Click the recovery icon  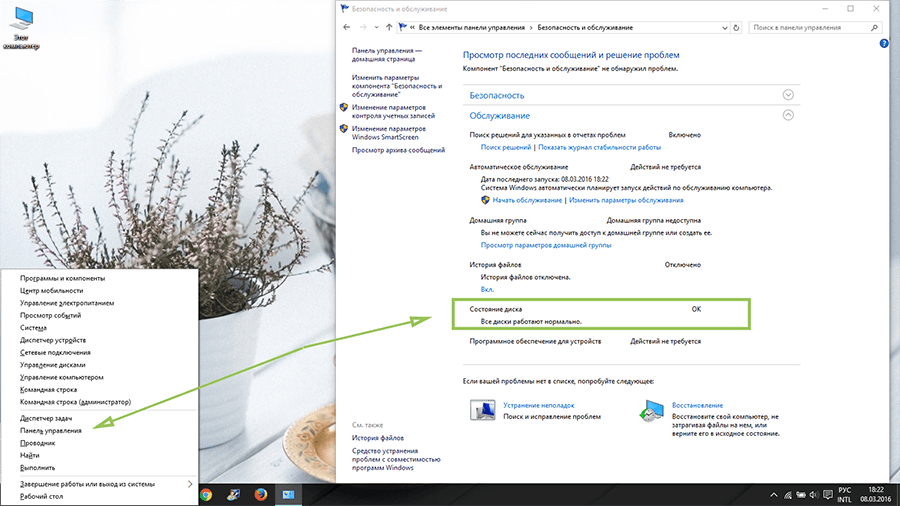(651, 411)
